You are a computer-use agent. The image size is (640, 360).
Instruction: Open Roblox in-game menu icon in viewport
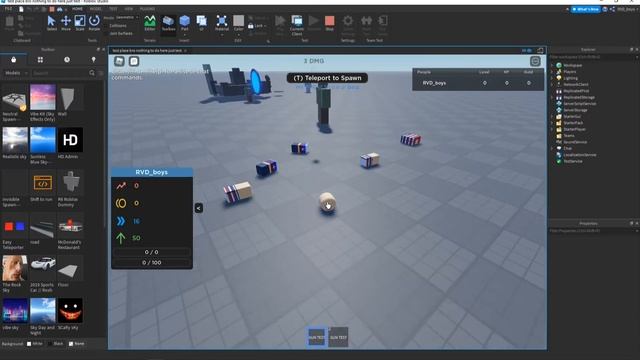tap(119, 61)
